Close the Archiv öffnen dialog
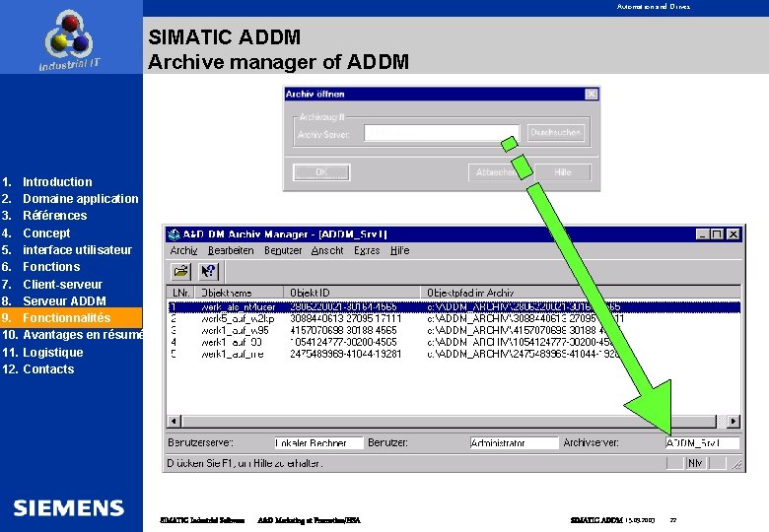 (x=592, y=94)
